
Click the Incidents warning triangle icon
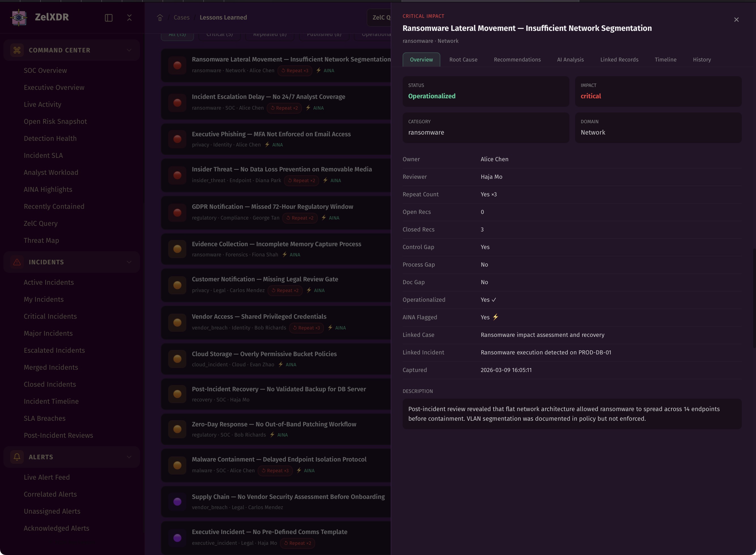[x=17, y=262]
